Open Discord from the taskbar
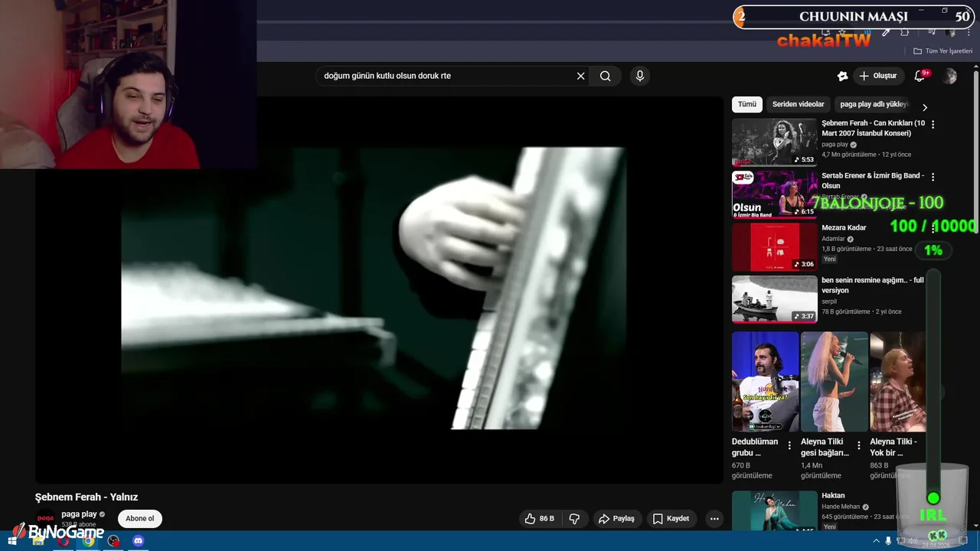Image resolution: width=980 pixels, height=551 pixels. coord(138,541)
